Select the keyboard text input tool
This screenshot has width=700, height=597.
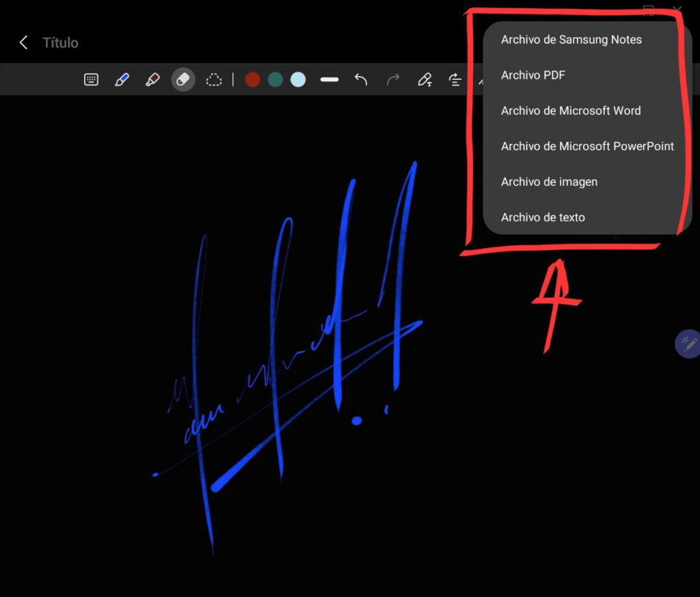[91, 80]
